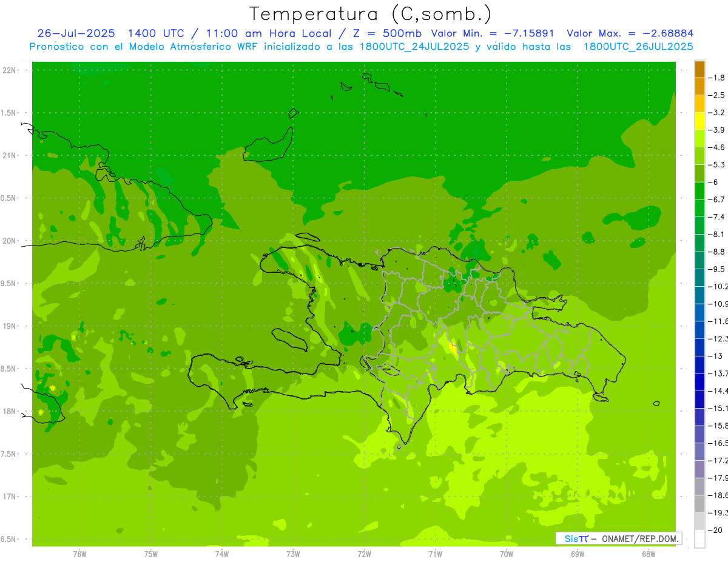Click the "20N" latitude label

click(10, 241)
